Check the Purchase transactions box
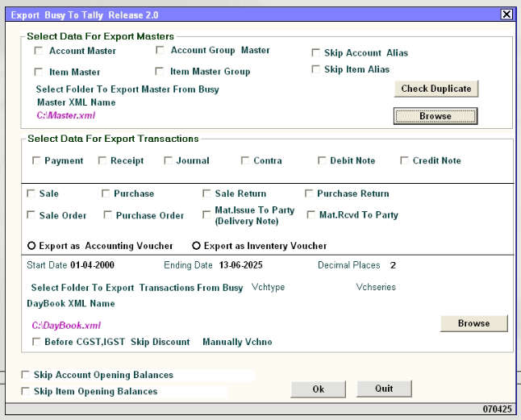 pos(106,193)
